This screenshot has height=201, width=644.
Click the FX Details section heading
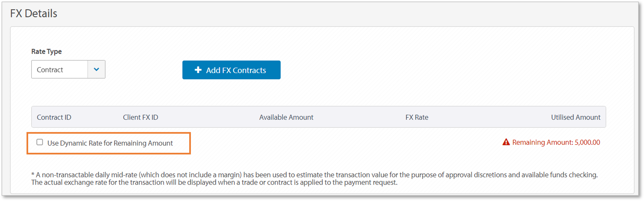[x=33, y=13]
